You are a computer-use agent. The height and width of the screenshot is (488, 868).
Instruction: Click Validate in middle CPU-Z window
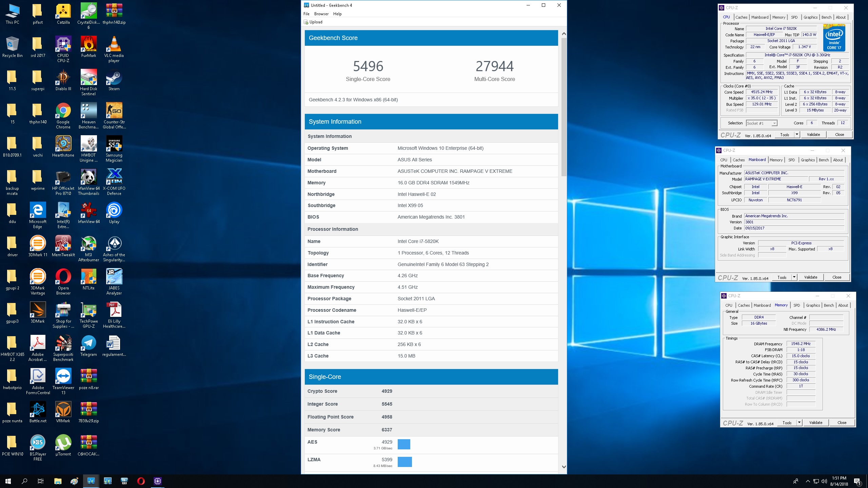click(810, 277)
